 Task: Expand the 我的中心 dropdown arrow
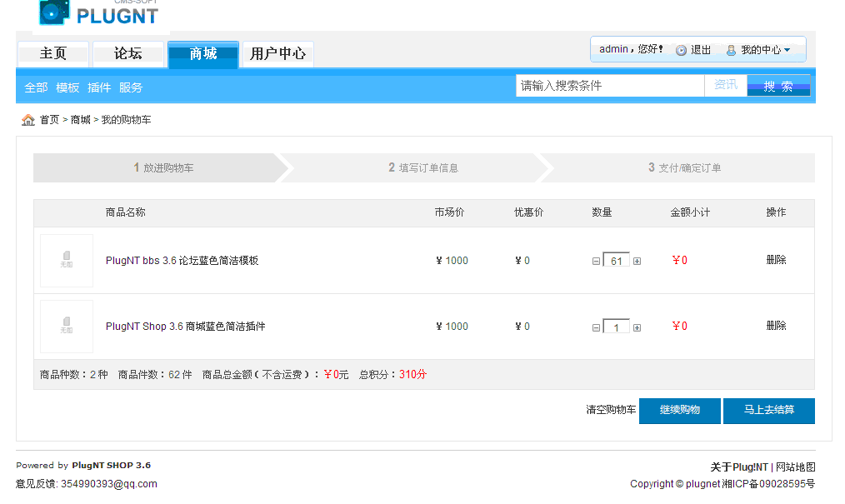coord(787,50)
